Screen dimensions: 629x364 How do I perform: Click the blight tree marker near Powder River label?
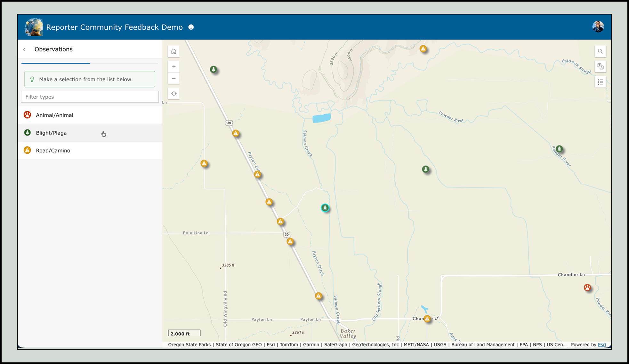559,149
